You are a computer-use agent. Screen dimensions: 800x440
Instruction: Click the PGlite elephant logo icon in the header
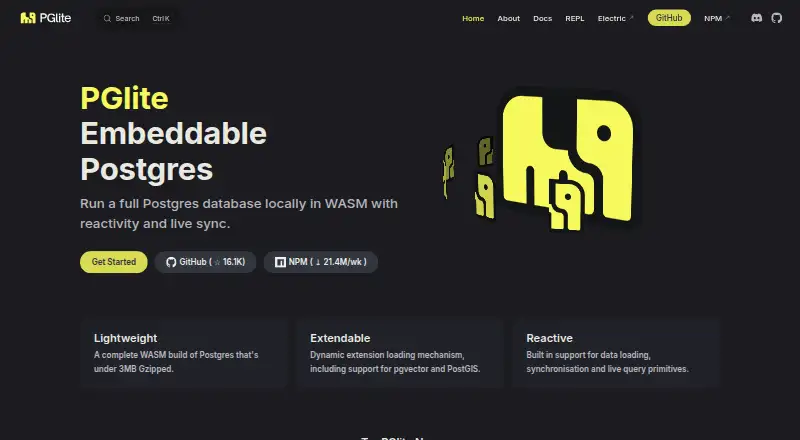pos(28,18)
